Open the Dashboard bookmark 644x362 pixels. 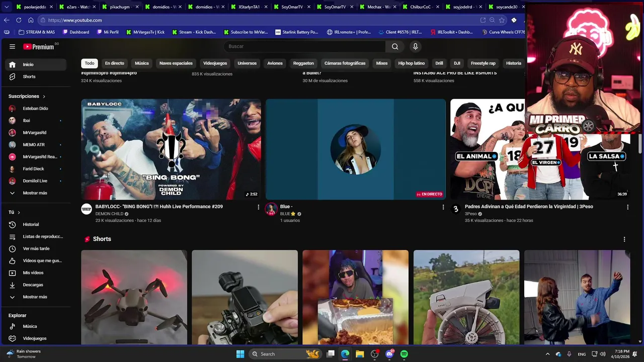[x=76, y=32]
